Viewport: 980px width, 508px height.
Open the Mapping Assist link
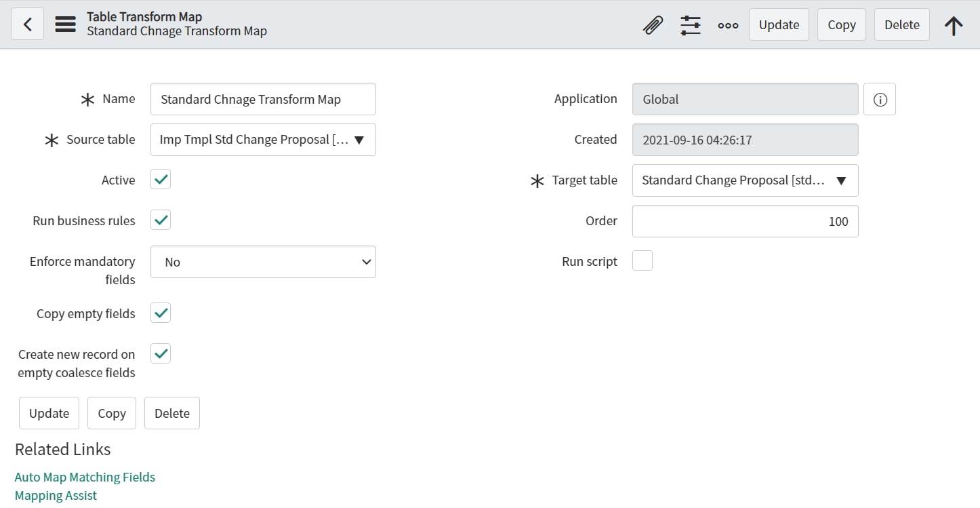click(56, 495)
